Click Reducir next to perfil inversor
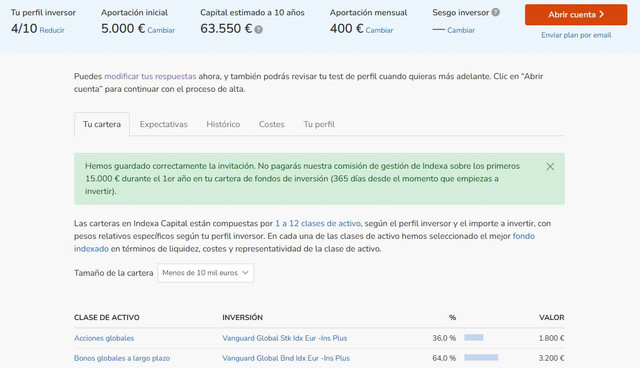The height and width of the screenshot is (368, 640). pyautogui.click(x=52, y=30)
